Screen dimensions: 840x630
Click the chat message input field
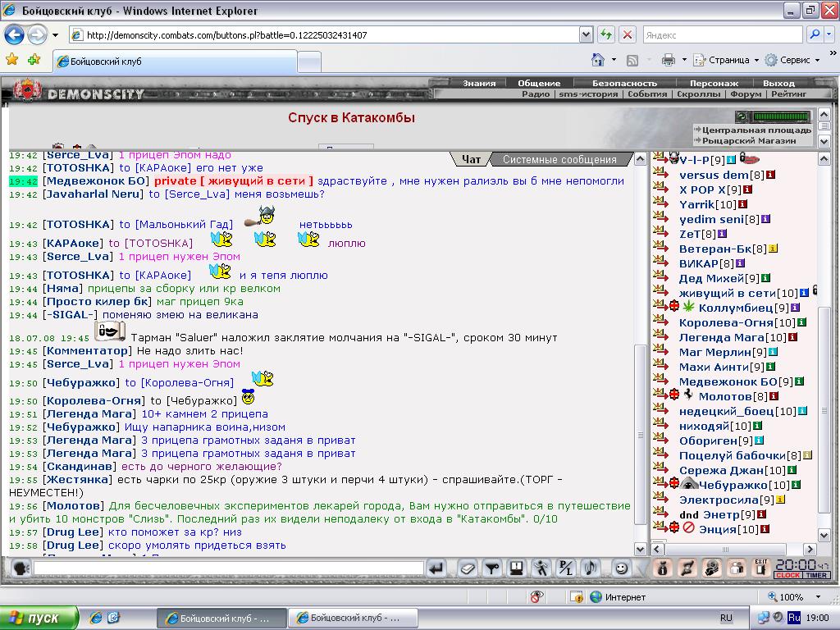pos(229,568)
